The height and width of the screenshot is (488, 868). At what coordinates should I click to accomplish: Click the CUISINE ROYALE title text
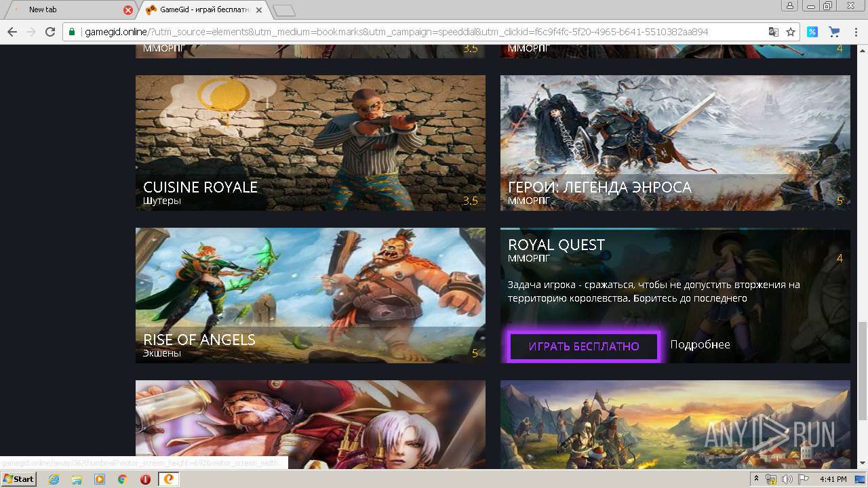click(200, 187)
